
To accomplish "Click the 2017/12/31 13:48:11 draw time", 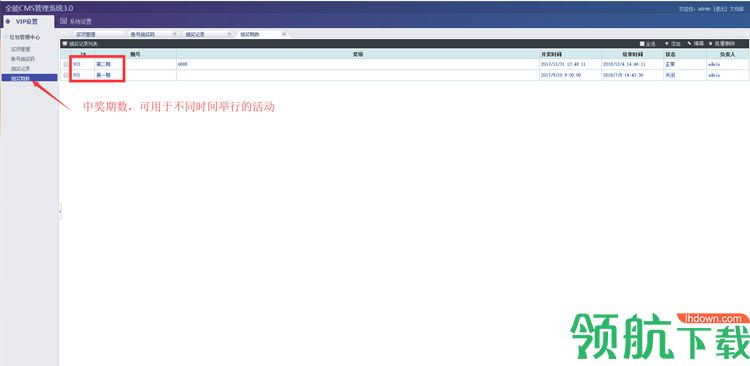I will coord(563,64).
